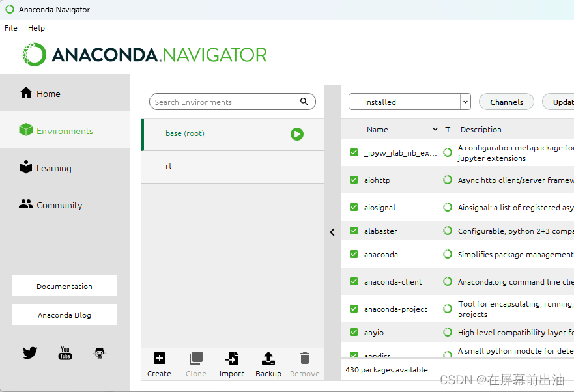Open the Installed filter dropdown
574x392 pixels.
410,102
